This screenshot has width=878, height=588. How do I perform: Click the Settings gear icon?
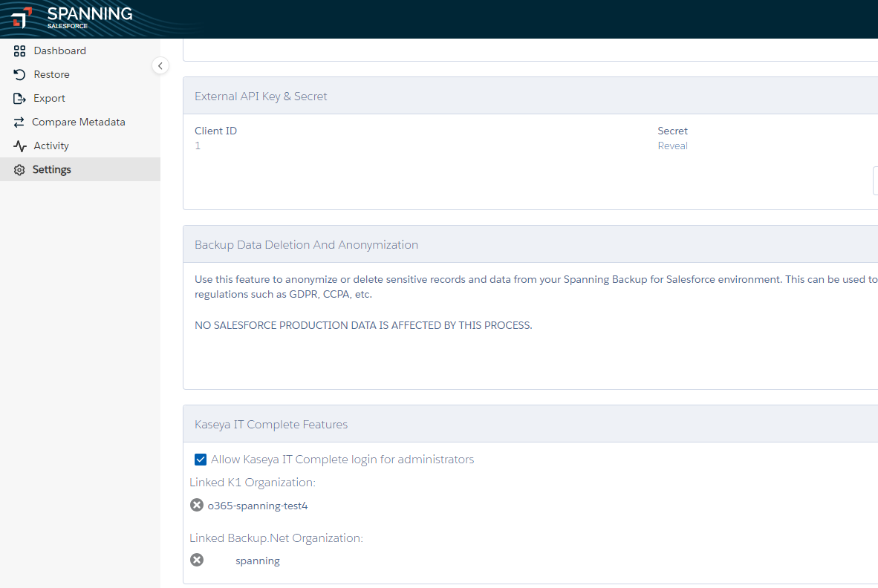pyautogui.click(x=19, y=169)
